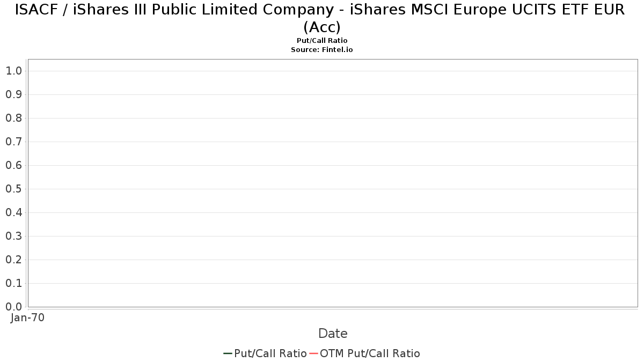Click the 0.3 y-axis tick label
Viewport: 644px width, 362px height.
pyautogui.click(x=14, y=236)
